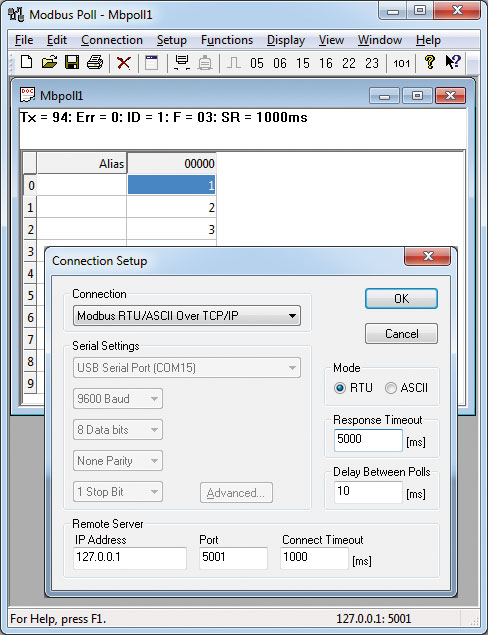Viewport: 489px width, 635px height.
Task: Select the ASCII mode radio button
Action: tap(391, 388)
